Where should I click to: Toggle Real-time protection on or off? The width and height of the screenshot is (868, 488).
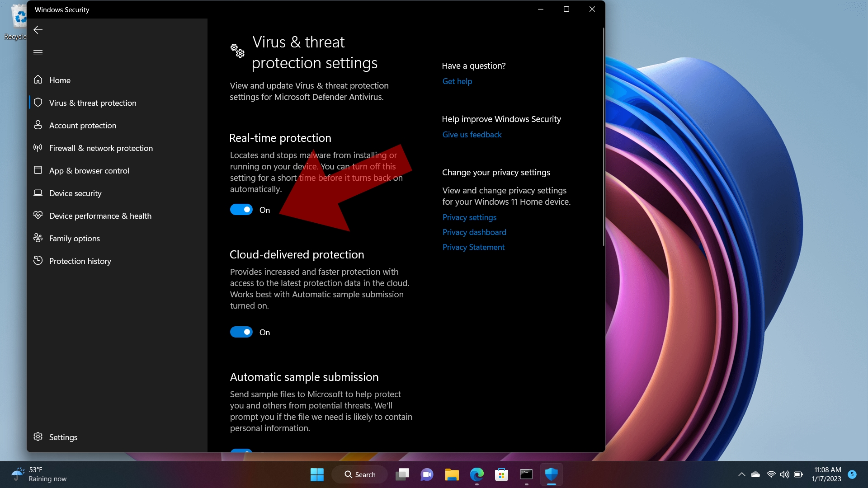[241, 210]
